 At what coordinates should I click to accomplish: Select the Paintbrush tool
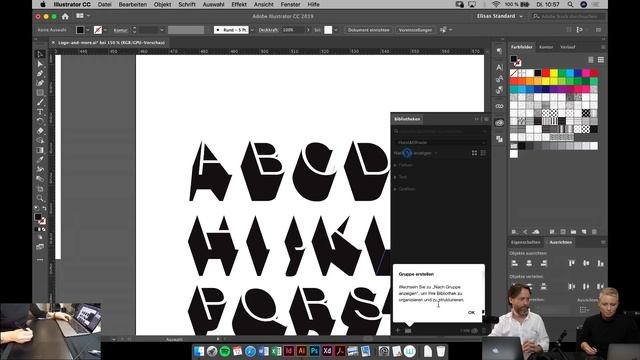coord(40,102)
